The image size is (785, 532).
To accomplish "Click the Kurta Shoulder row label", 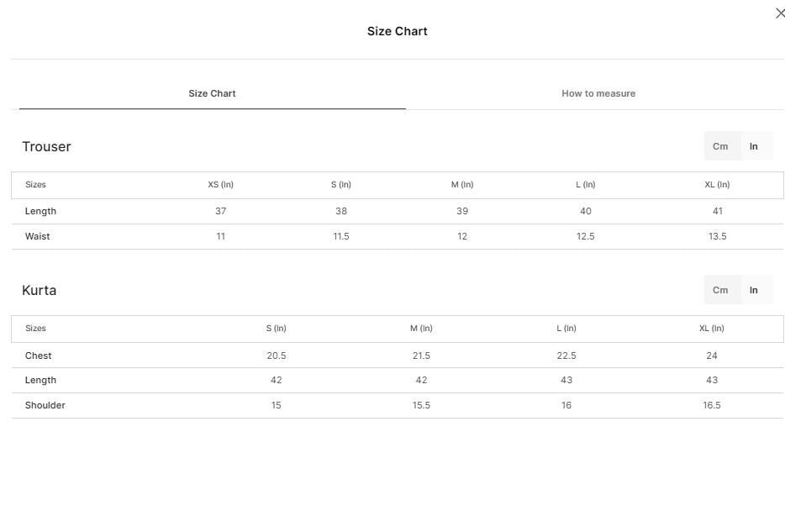I will [45, 405].
